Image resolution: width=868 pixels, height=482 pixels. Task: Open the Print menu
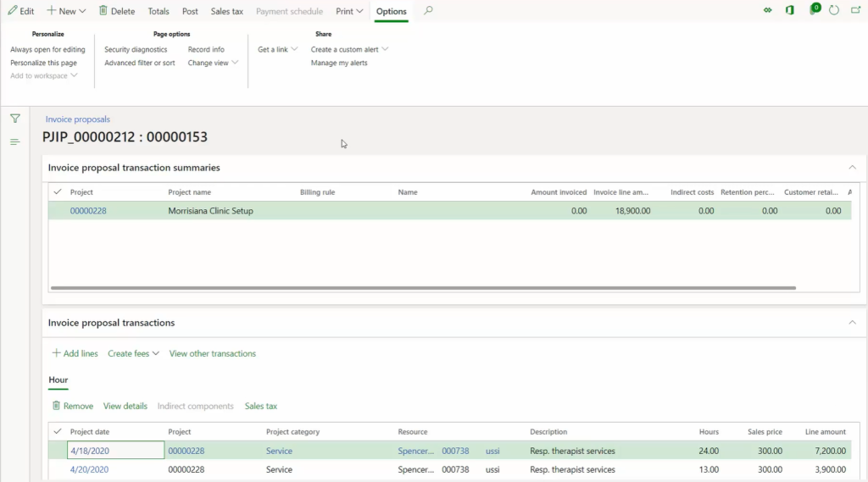349,11
